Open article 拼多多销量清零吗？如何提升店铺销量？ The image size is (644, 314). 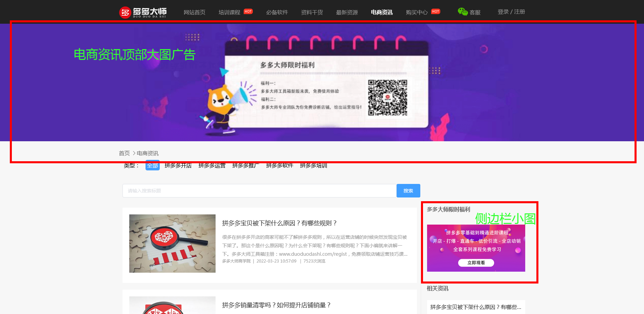(276, 305)
